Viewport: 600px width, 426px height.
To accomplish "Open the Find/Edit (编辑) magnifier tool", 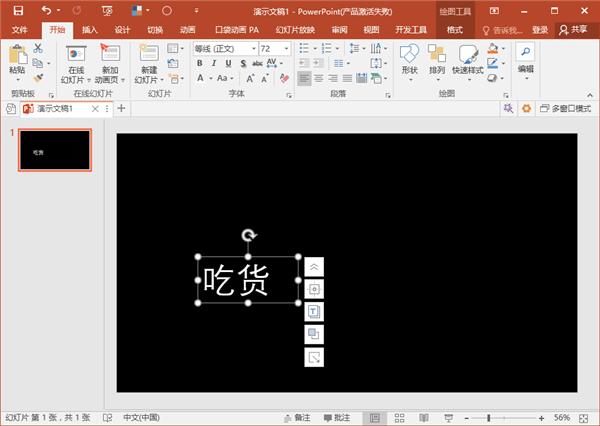I will click(525, 60).
